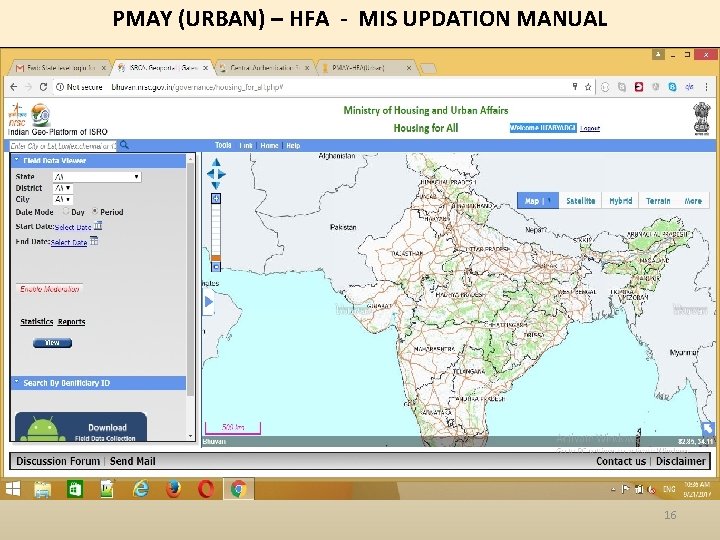The width and height of the screenshot is (720, 540).
Task: Switch to the Satellite view tab
Action: point(580,201)
